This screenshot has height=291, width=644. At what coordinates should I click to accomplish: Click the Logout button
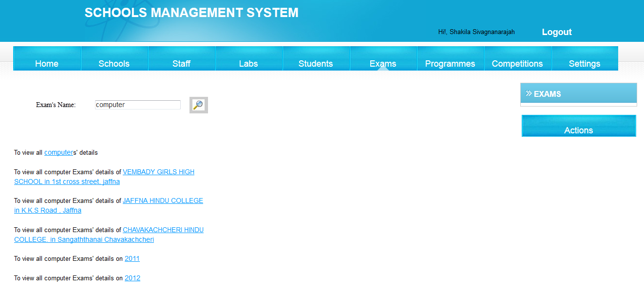pyautogui.click(x=556, y=32)
